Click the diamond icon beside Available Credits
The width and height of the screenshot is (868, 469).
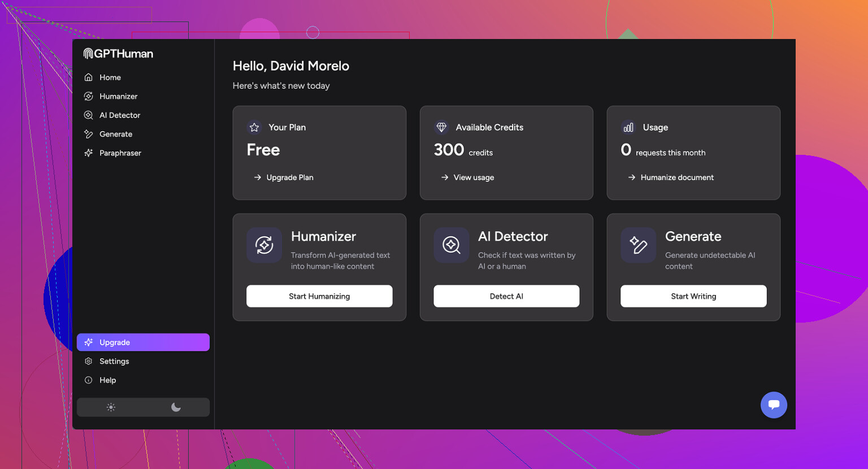click(x=441, y=128)
